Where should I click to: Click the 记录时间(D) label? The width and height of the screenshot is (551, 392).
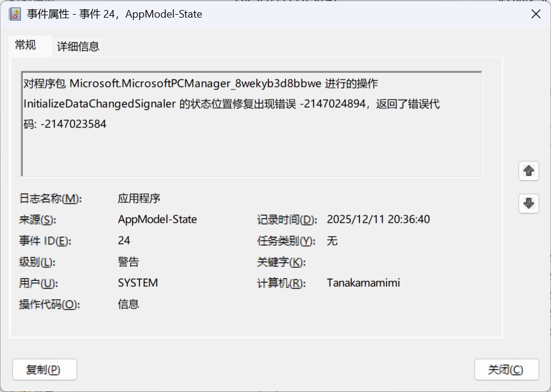point(287,220)
